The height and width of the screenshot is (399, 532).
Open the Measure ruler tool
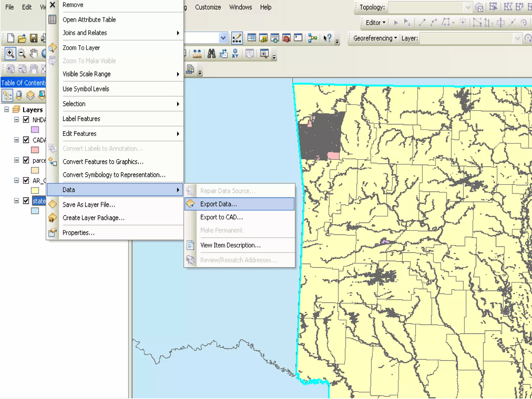[x=197, y=54]
